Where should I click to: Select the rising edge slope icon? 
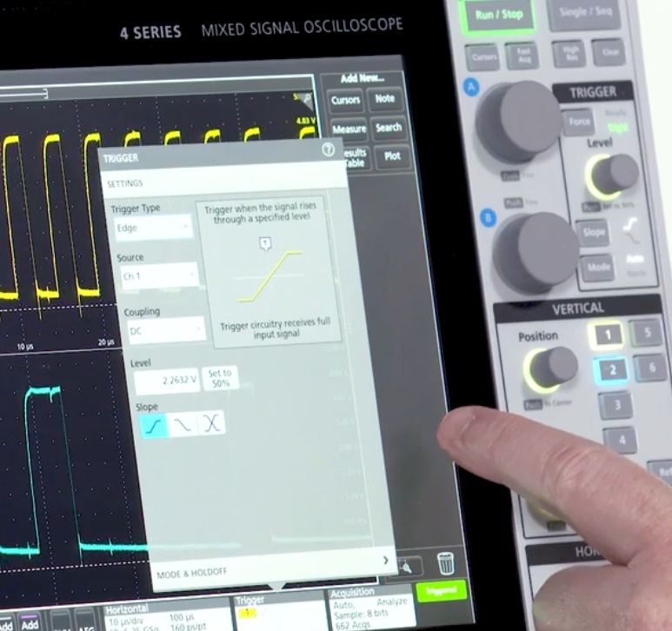154,423
